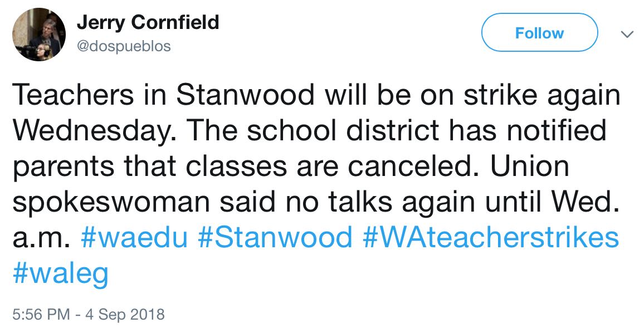Click the word Union ending the third line

[x=529, y=166]
